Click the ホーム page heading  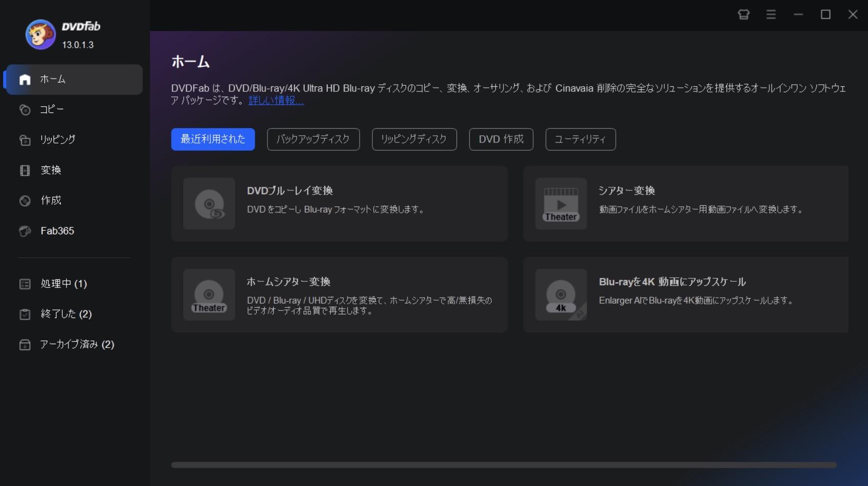(x=190, y=62)
